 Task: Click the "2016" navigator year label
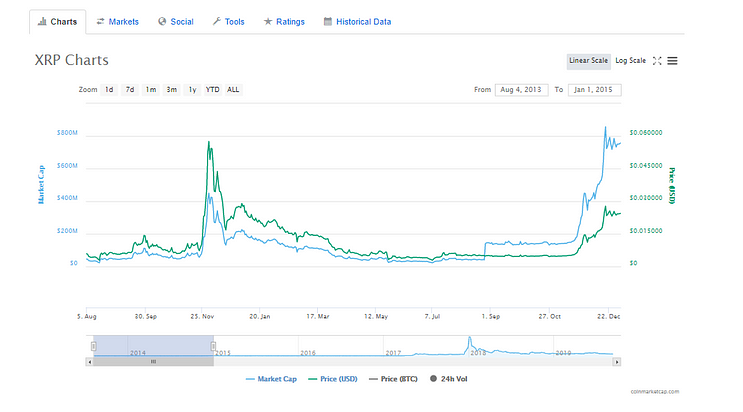[x=308, y=353]
